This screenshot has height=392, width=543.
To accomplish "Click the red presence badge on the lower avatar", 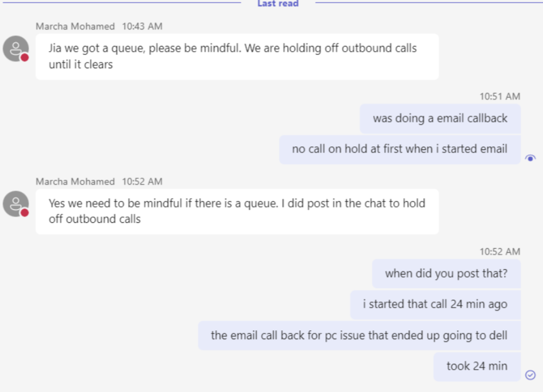I will click(x=25, y=212).
